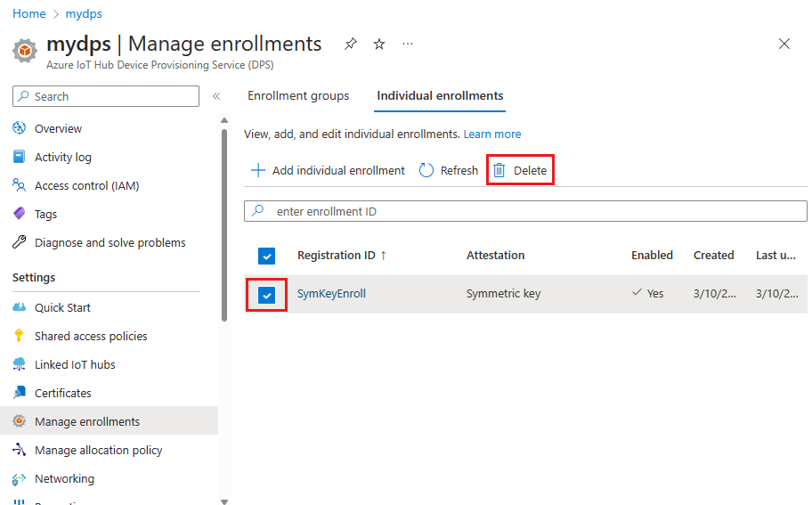Image resolution: width=812 pixels, height=505 pixels.
Task: Open Manage allocation policy page
Action: coord(99,450)
